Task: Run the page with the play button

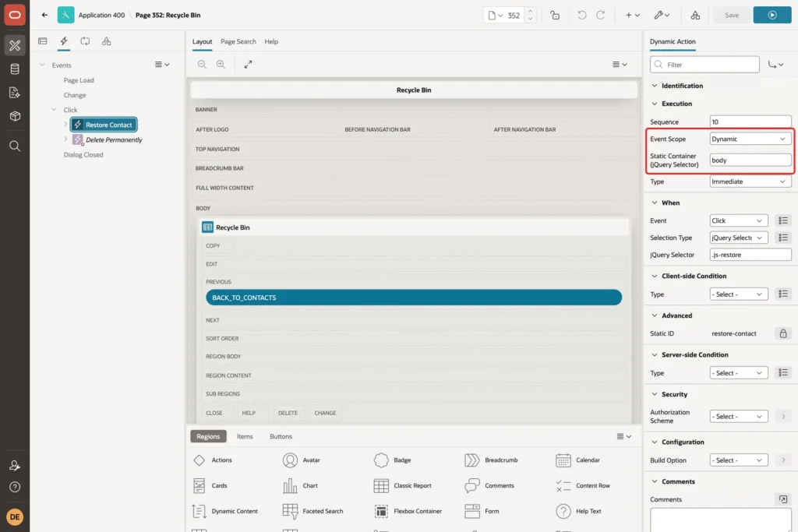Action: (x=772, y=16)
